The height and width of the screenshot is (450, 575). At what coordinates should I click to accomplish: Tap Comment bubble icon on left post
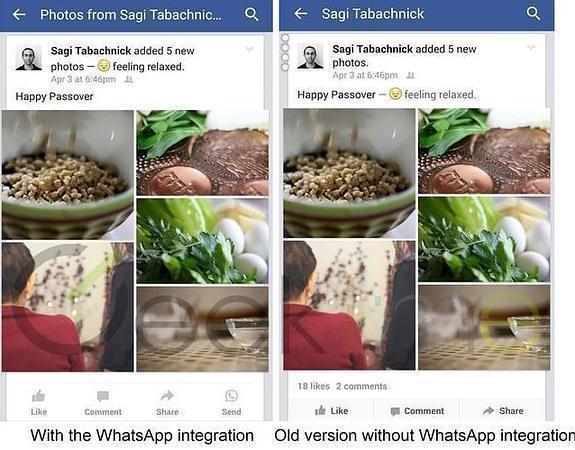coord(103,396)
